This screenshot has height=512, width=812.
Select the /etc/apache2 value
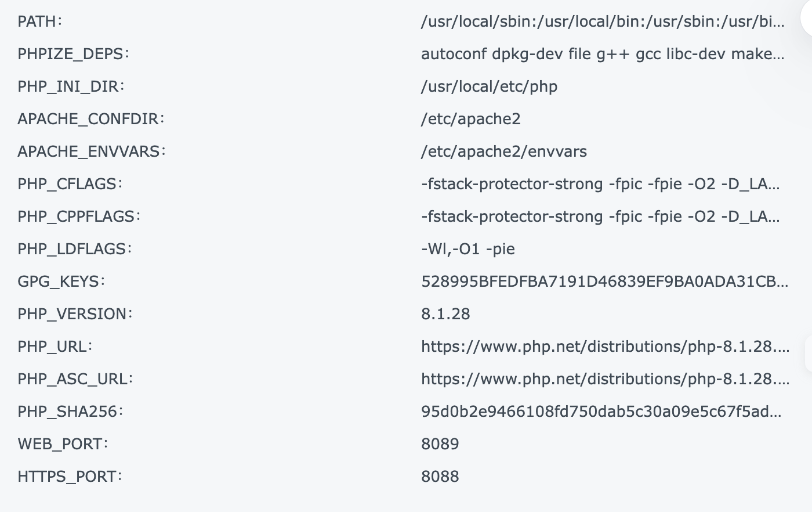pyautogui.click(x=471, y=119)
